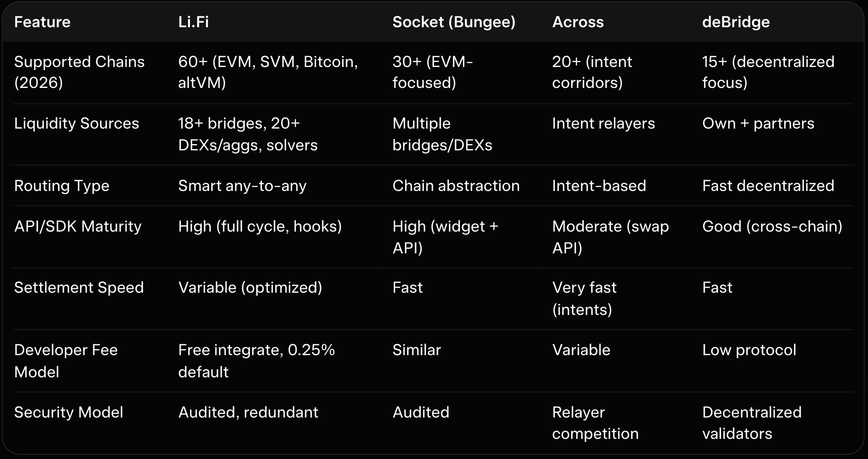Click the Security Model row label
The width and height of the screenshot is (868, 459).
coord(69,413)
